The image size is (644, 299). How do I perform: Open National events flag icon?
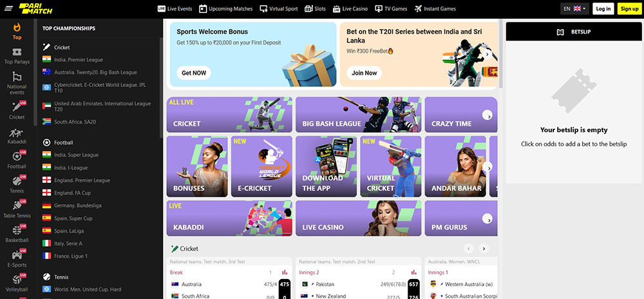pos(17,77)
